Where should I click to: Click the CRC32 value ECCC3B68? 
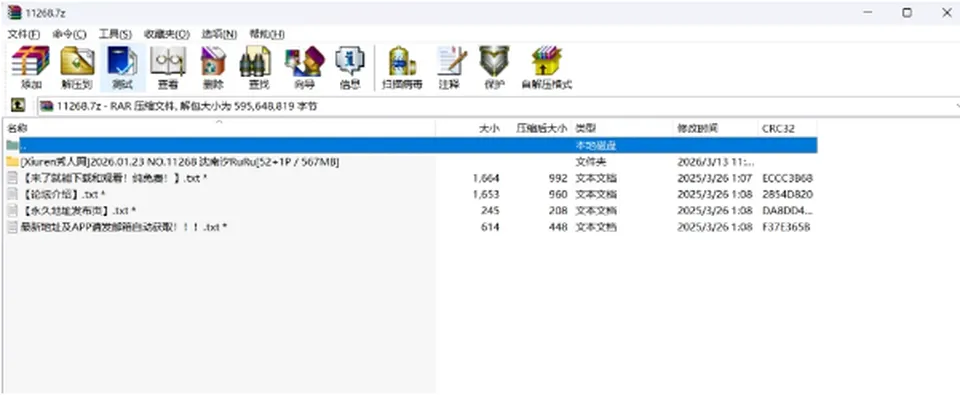[x=787, y=178]
